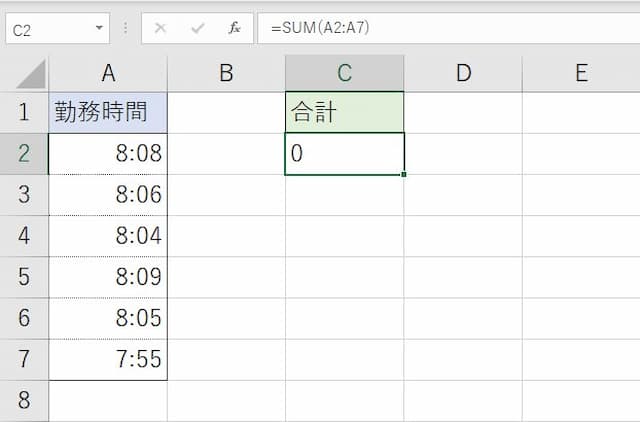Select cell A7 containing 7:55
The image size is (640, 422).
pyautogui.click(x=107, y=359)
